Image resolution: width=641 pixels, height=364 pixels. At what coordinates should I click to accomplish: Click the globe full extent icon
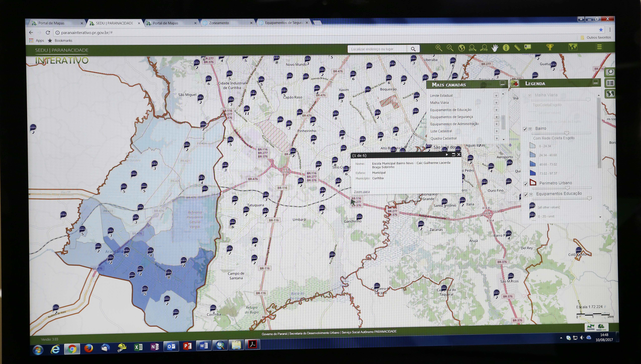461,48
